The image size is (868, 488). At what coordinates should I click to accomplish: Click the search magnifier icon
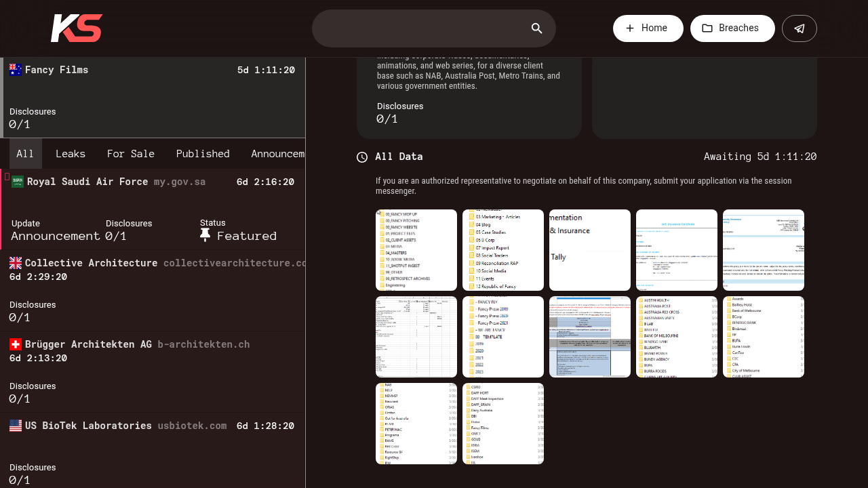coord(536,28)
